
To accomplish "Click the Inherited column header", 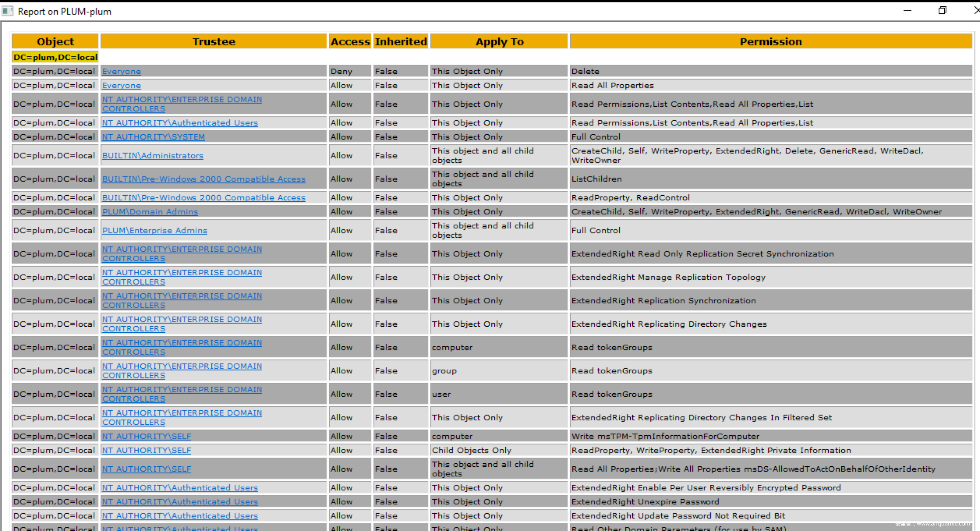I will click(400, 42).
